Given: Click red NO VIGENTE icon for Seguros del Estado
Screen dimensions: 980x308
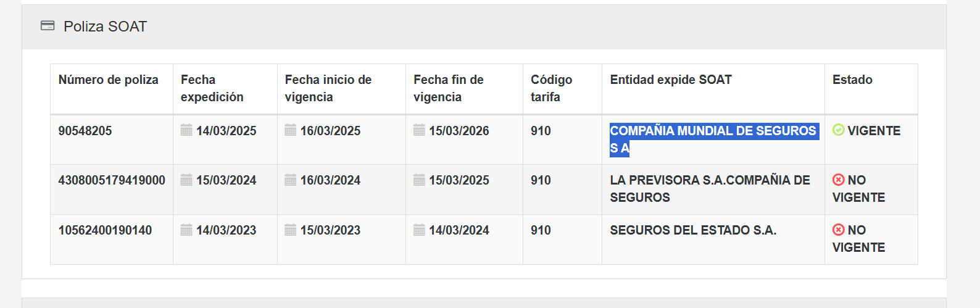Looking at the screenshot, I should pyautogui.click(x=838, y=230).
